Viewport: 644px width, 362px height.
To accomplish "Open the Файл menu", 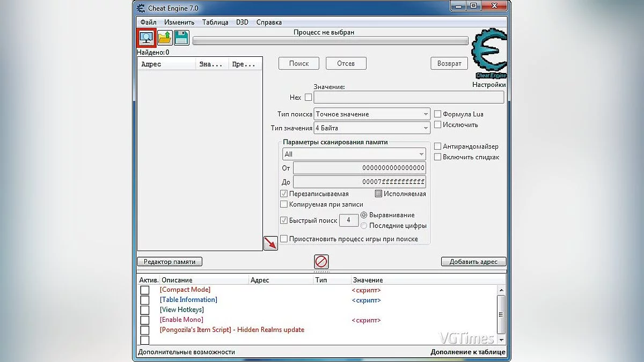I will pos(149,22).
